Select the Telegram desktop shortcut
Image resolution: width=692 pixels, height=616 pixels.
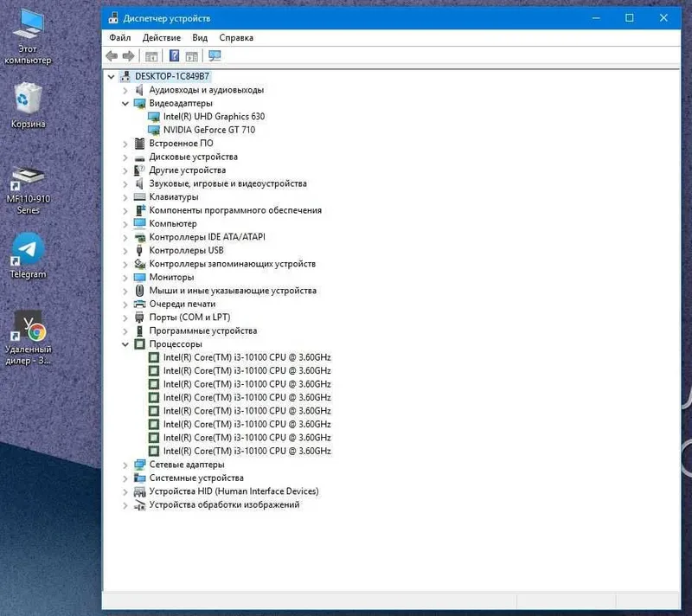click(x=28, y=255)
